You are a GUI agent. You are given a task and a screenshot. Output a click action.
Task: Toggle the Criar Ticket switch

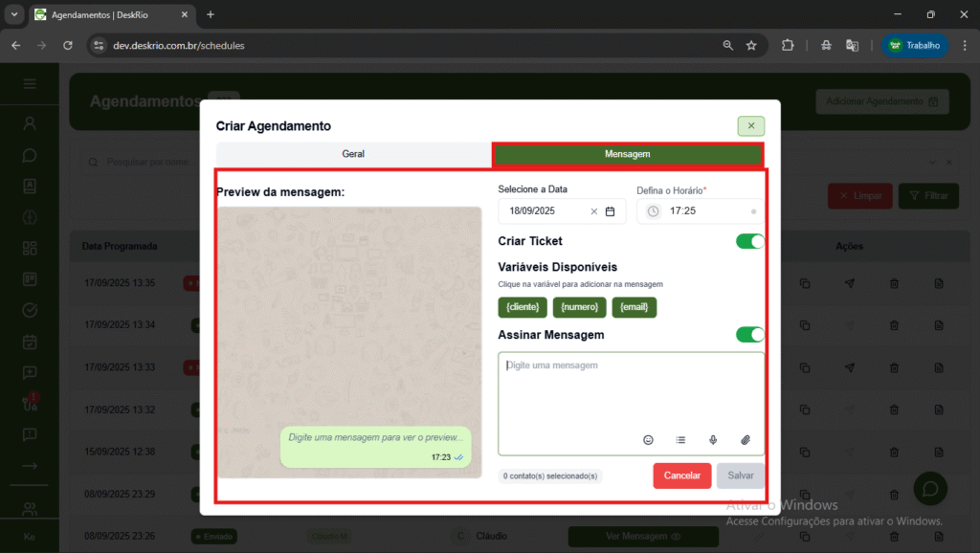click(x=749, y=241)
